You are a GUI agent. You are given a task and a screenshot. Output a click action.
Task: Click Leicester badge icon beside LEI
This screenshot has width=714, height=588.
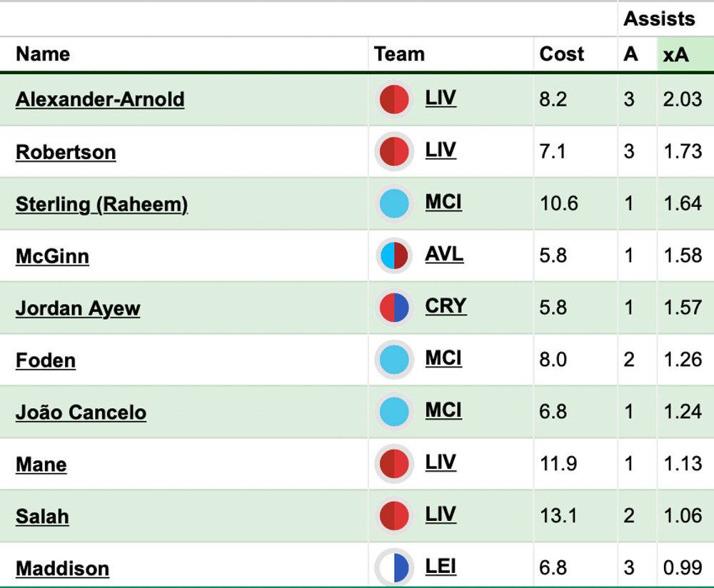pos(394,567)
